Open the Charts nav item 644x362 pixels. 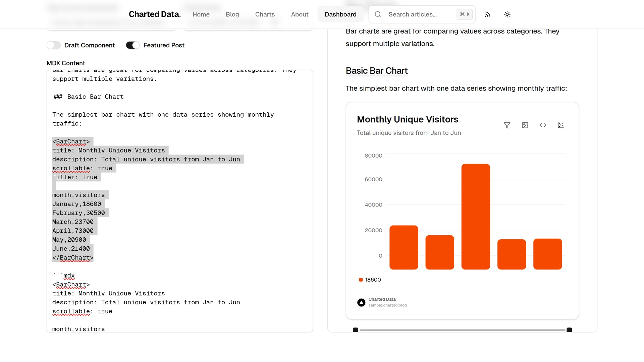pos(265,14)
